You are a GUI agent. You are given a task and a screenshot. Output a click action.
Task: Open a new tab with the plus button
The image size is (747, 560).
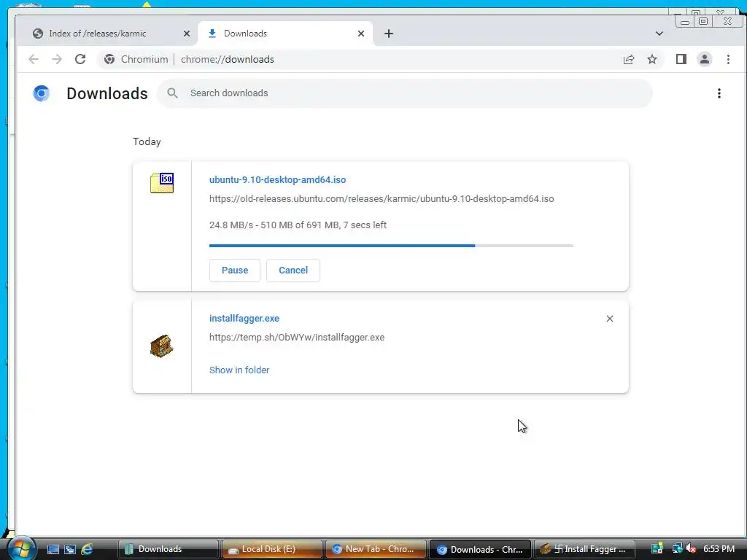pos(389,34)
